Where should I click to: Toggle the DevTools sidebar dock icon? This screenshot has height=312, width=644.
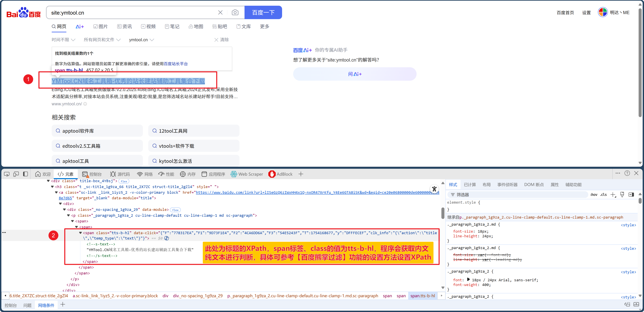point(25,174)
